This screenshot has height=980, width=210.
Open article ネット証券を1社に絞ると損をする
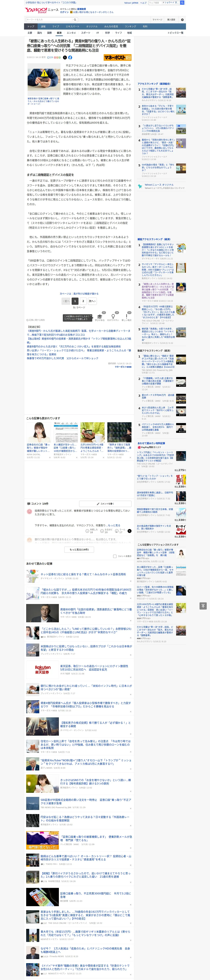point(83,574)
